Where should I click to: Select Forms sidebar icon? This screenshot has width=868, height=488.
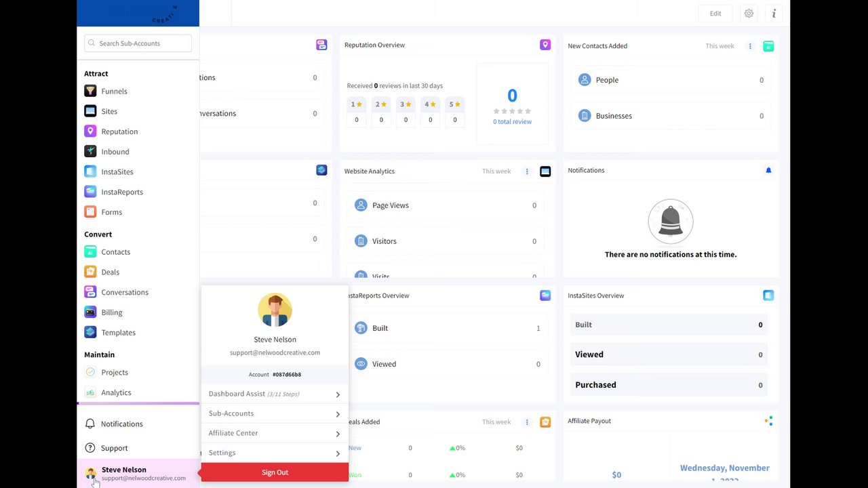click(x=90, y=212)
